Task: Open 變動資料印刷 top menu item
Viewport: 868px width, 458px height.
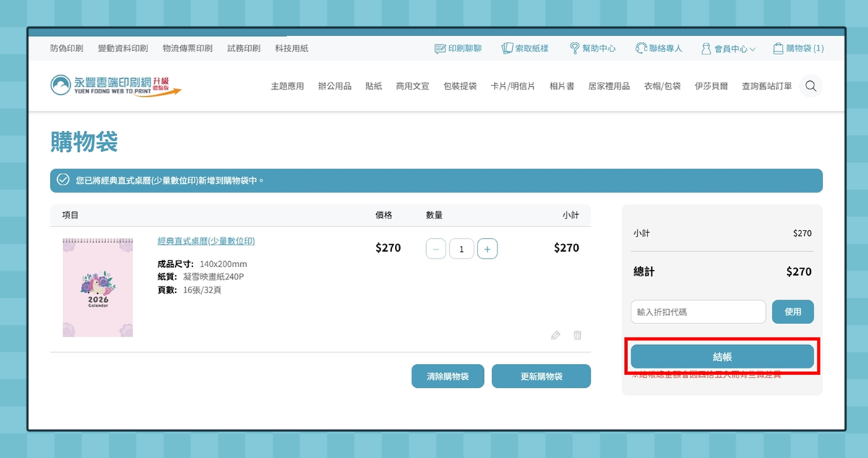Action: pyautogui.click(x=123, y=48)
